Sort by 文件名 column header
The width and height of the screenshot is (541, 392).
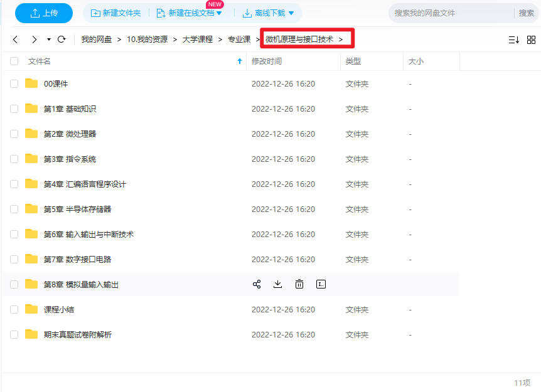tap(40, 61)
